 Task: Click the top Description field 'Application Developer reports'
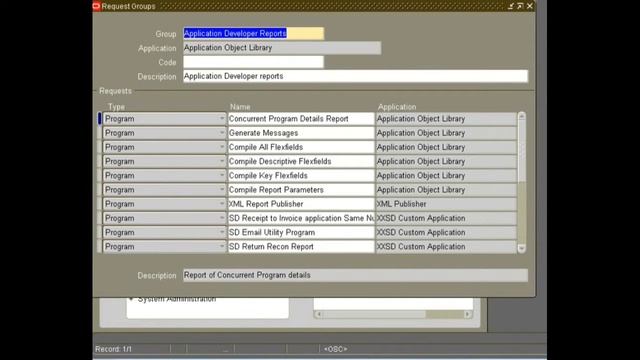[x=356, y=76]
